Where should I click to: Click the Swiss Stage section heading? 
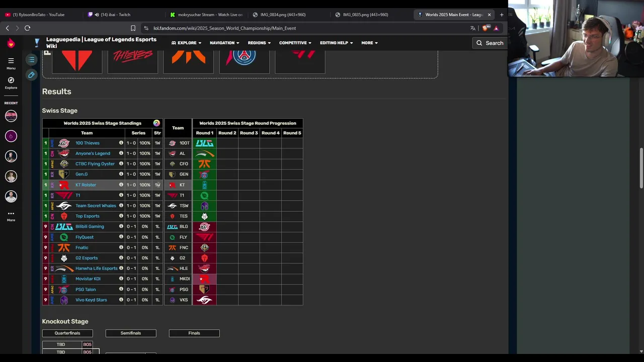pos(60,111)
